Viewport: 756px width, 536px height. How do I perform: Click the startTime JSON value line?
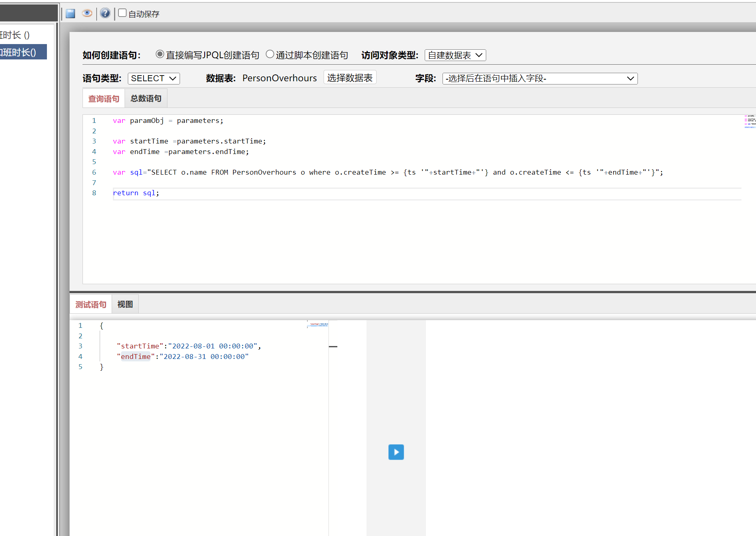click(189, 346)
